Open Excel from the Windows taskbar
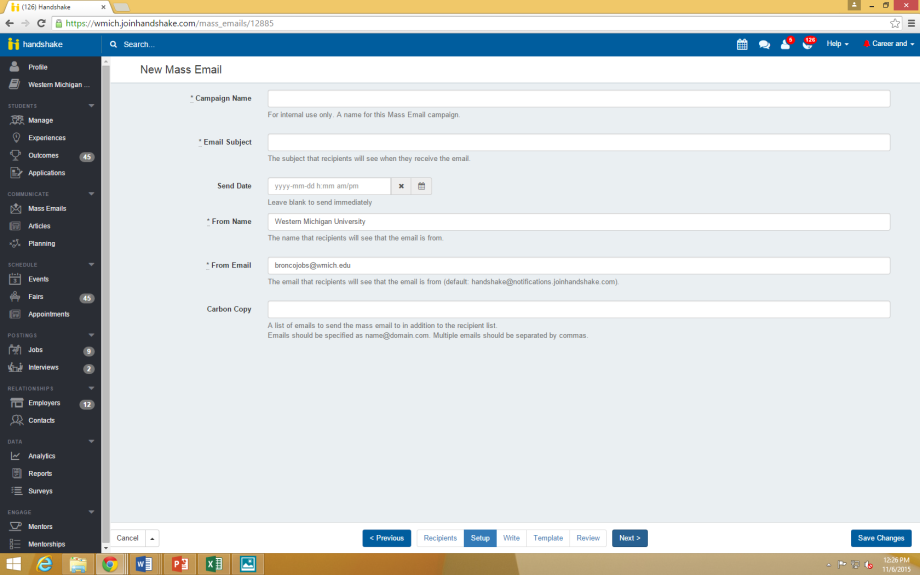This screenshot has width=920, height=575. coord(214,564)
